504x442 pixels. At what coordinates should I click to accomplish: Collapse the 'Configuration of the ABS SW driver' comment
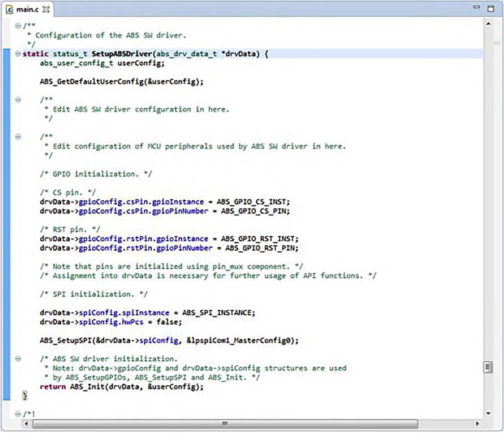(18, 26)
